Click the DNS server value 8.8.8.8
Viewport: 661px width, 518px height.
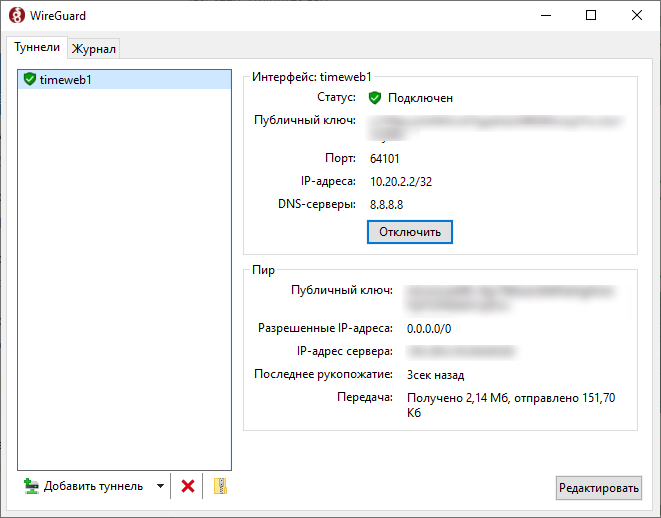pyautogui.click(x=386, y=204)
